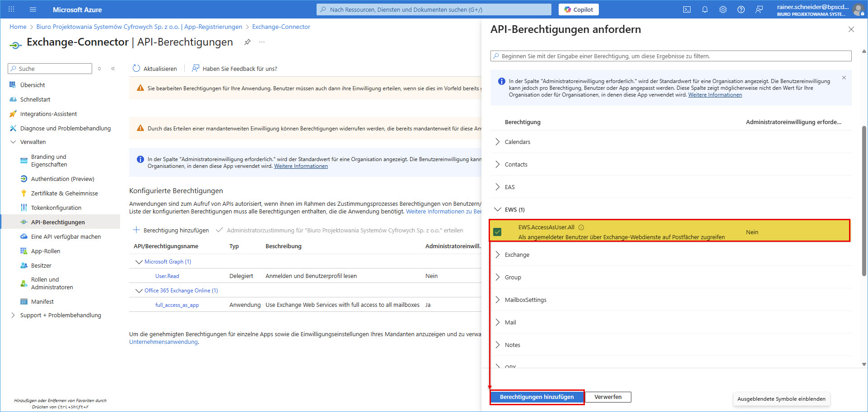Click the expand/collapse arrows next to Suche
Viewport: 868px width, 412px height.
99,69
